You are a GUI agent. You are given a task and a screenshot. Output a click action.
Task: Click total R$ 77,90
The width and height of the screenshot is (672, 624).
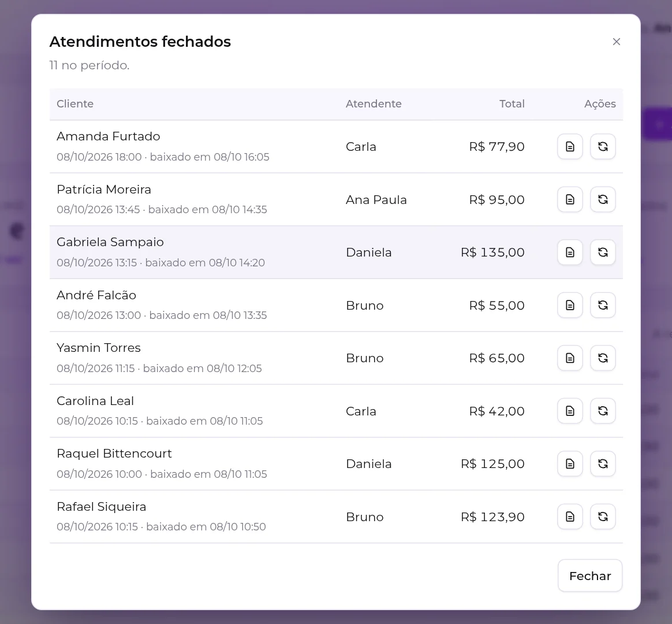tap(496, 147)
